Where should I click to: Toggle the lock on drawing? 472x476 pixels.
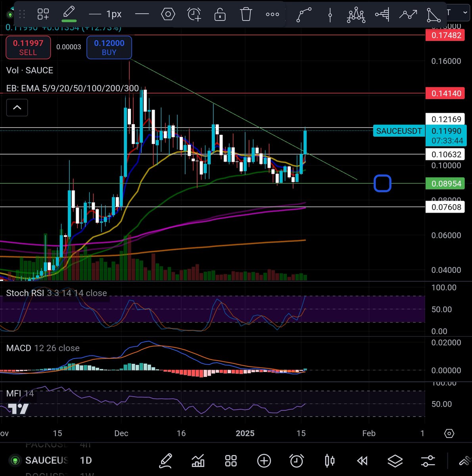[x=220, y=14]
